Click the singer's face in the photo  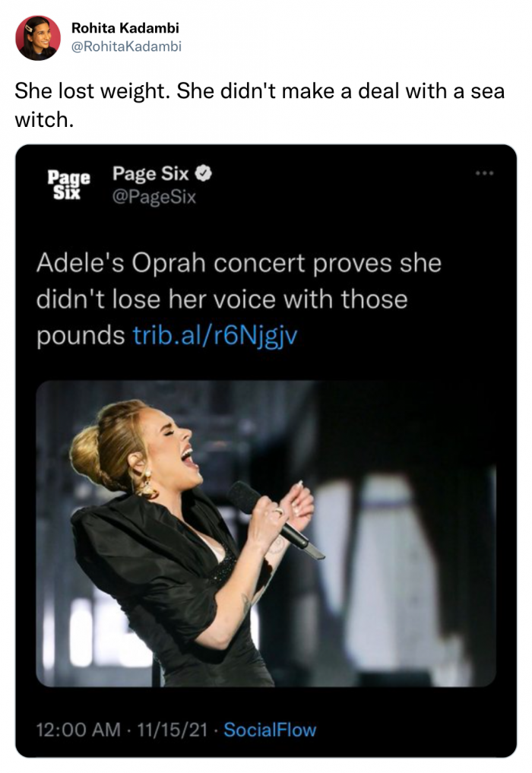click(169, 441)
